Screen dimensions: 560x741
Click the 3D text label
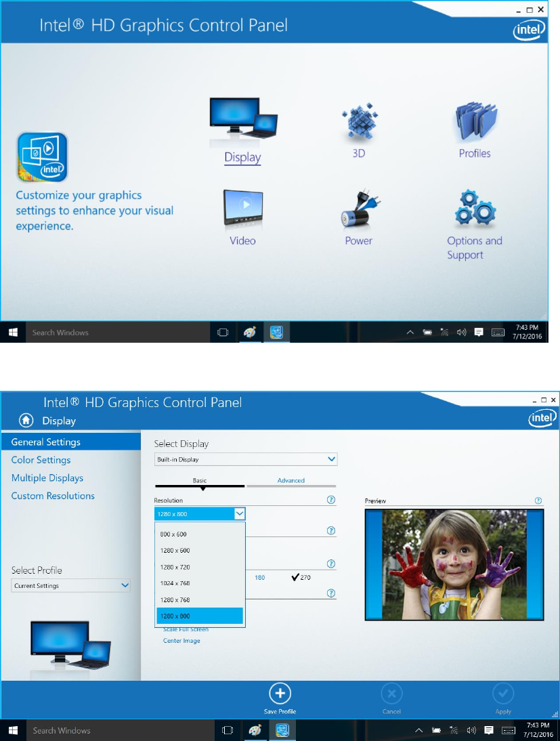[359, 153]
